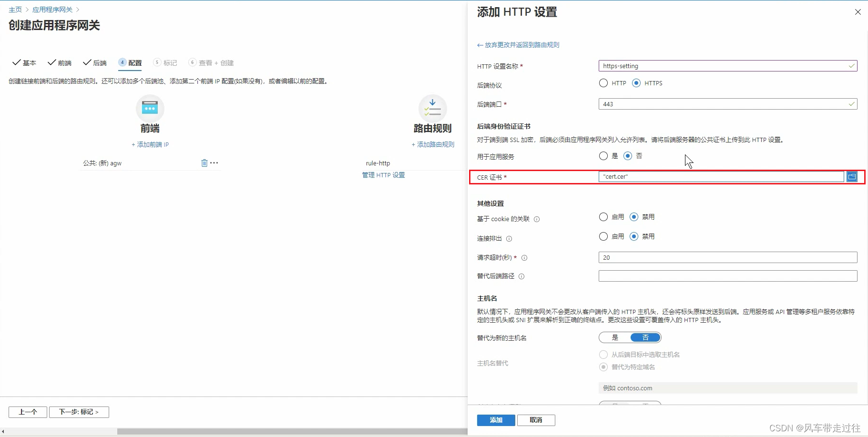Viewport: 868px width, 437px height.
Task: Switch to the 配置 tab
Action: (130, 63)
